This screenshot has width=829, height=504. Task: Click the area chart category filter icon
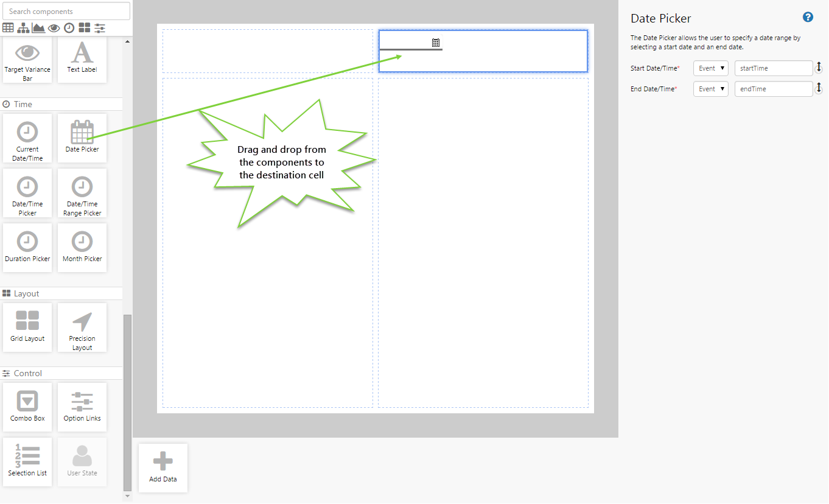[x=38, y=28]
